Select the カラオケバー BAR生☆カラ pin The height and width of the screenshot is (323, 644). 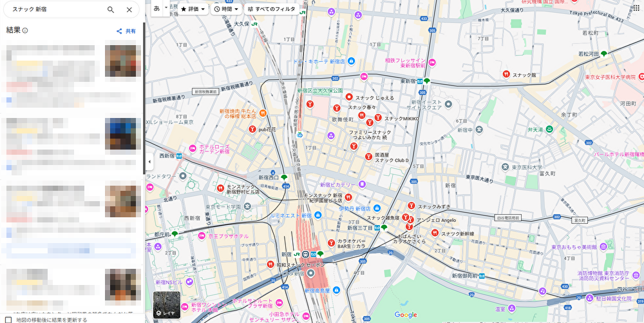(331, 243)
